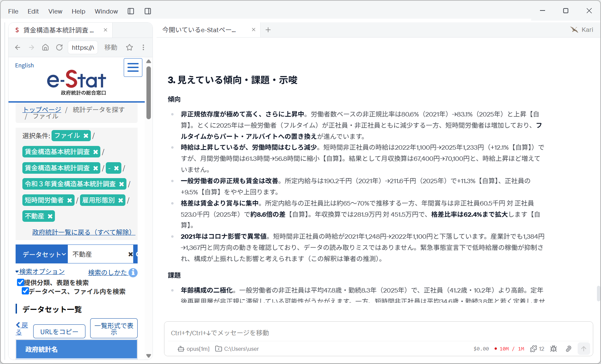Open the bug report icon

tap(554, 349)
